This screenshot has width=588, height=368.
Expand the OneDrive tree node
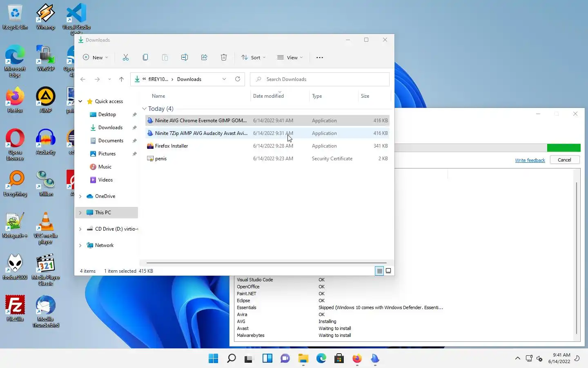80,196
